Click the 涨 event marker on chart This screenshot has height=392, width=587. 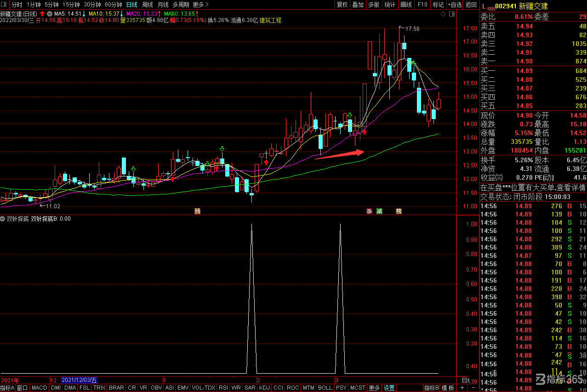[x=370, y=211]
